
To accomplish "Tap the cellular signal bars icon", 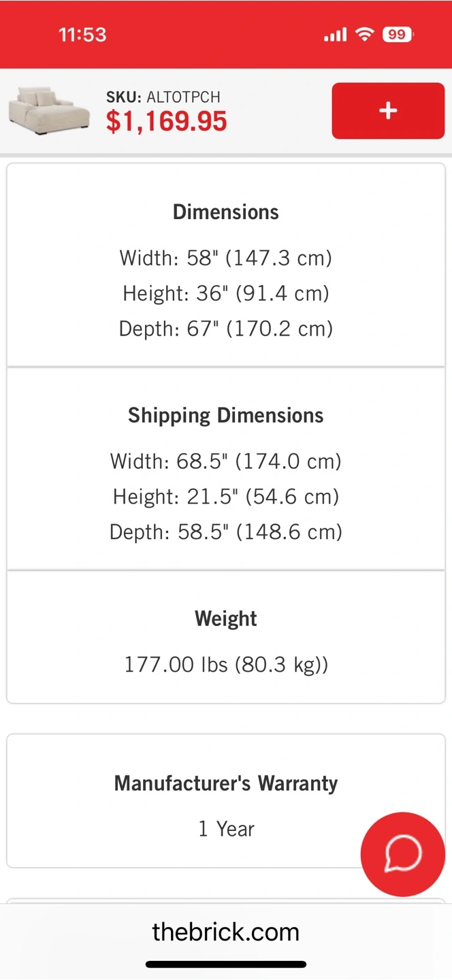I will (336, 35).
